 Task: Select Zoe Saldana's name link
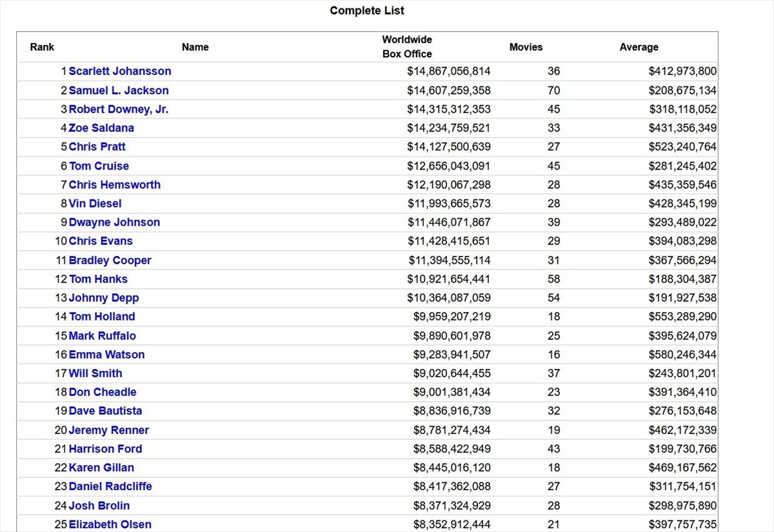(x=101, y=128)
